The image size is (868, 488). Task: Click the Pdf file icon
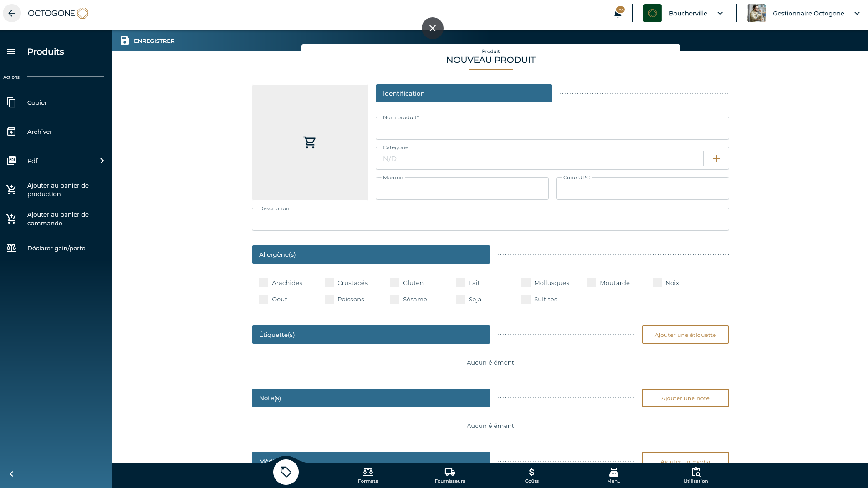coord(11,161)
